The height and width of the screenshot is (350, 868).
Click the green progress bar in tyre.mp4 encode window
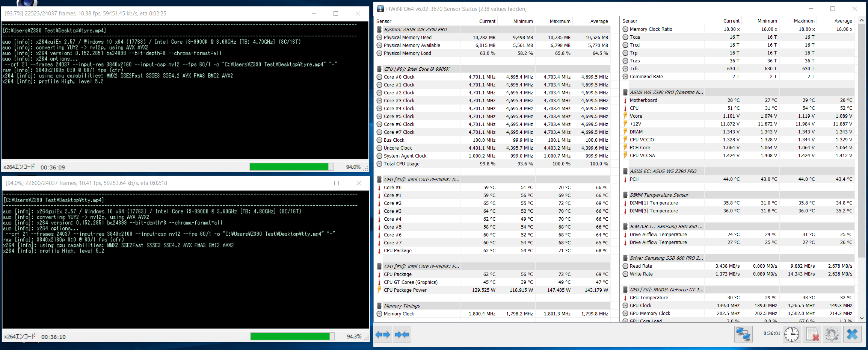click(x=291, y=167)
